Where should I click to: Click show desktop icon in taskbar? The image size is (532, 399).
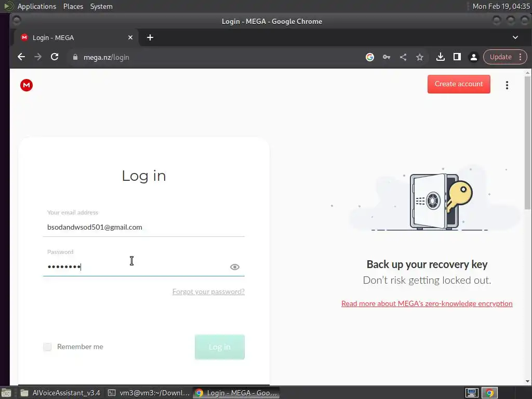point(6,393)
